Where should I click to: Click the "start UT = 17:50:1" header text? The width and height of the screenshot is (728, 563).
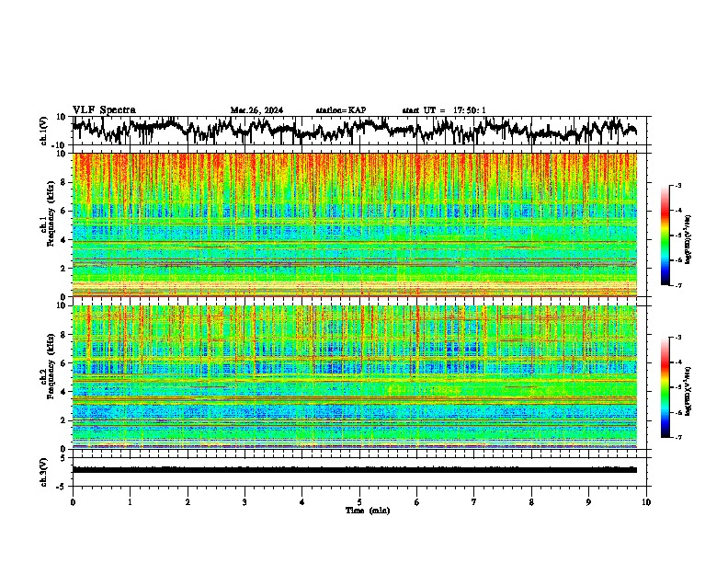pyautogui.click(x=444, y=110)
